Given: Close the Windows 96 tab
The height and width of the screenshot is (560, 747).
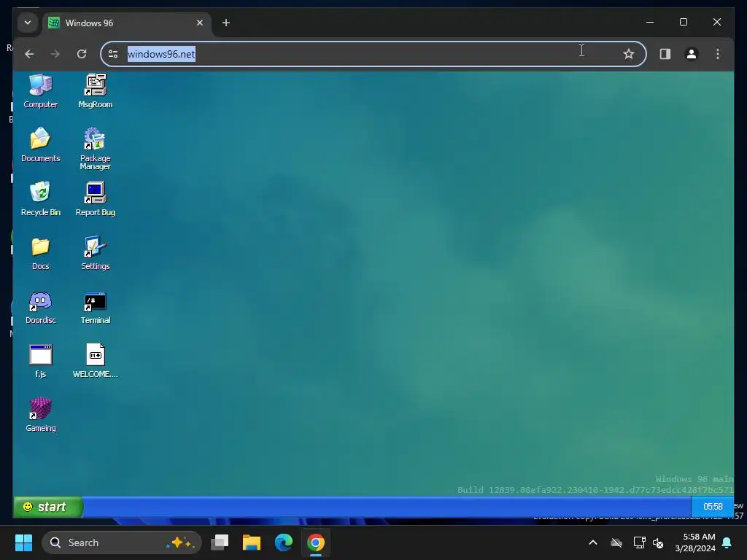Looking at the screenshot, I should (x=200, y=23).
